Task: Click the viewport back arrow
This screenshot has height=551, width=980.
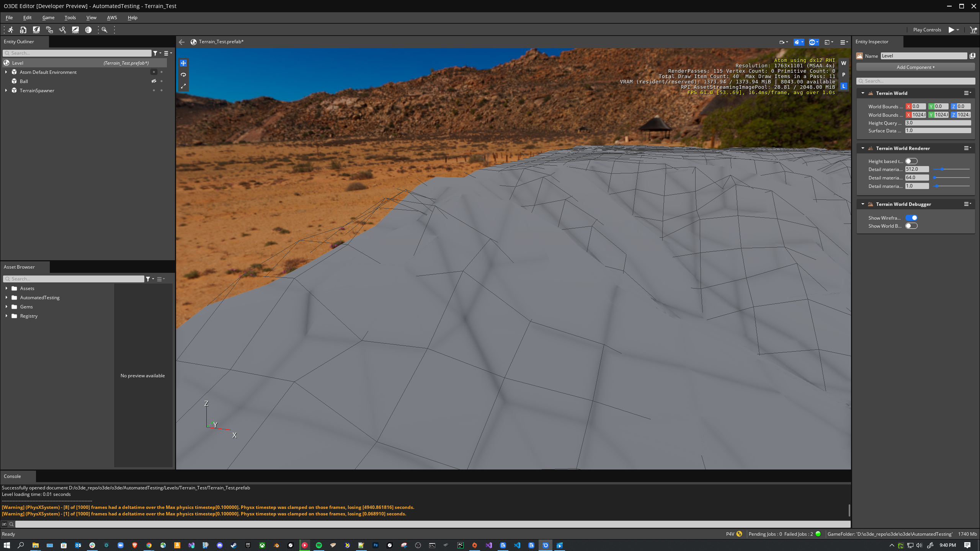Action: (x=182, y=42)
